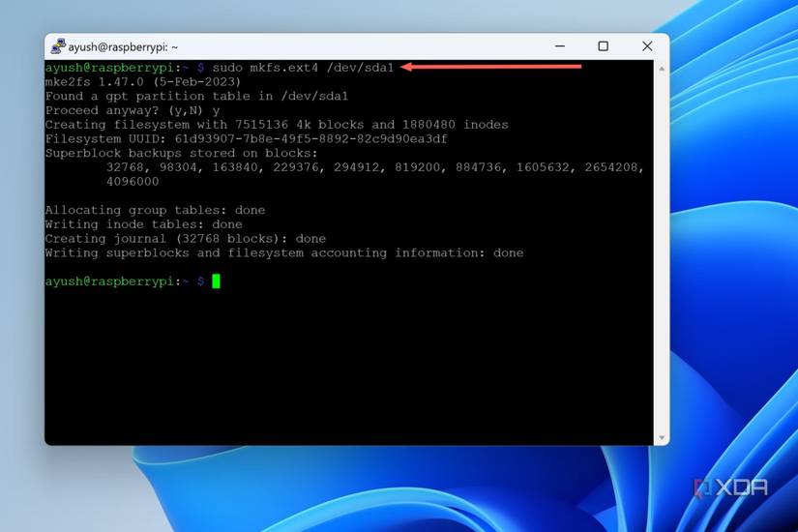
Task: Click the block number 32768 in list
Action: [x=125, y=167]
